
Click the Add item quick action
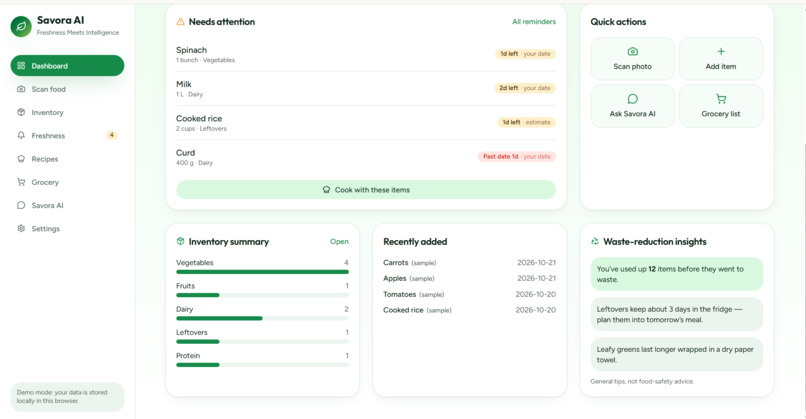(721, 59)
